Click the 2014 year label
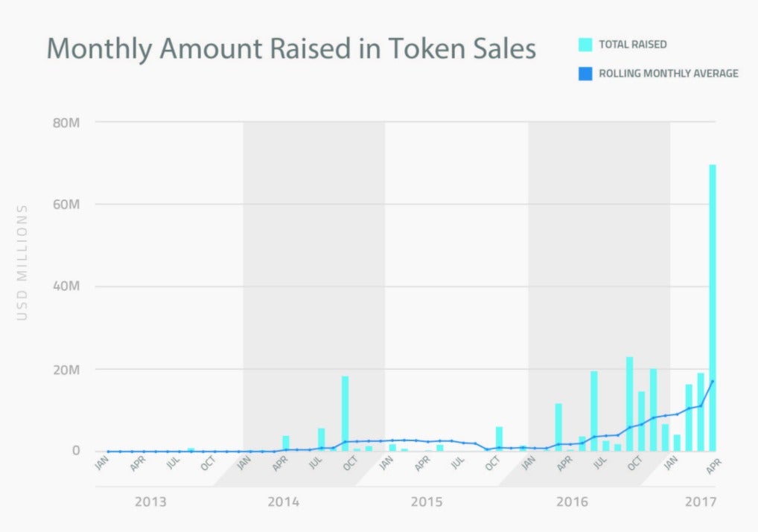 click(283, 501)
